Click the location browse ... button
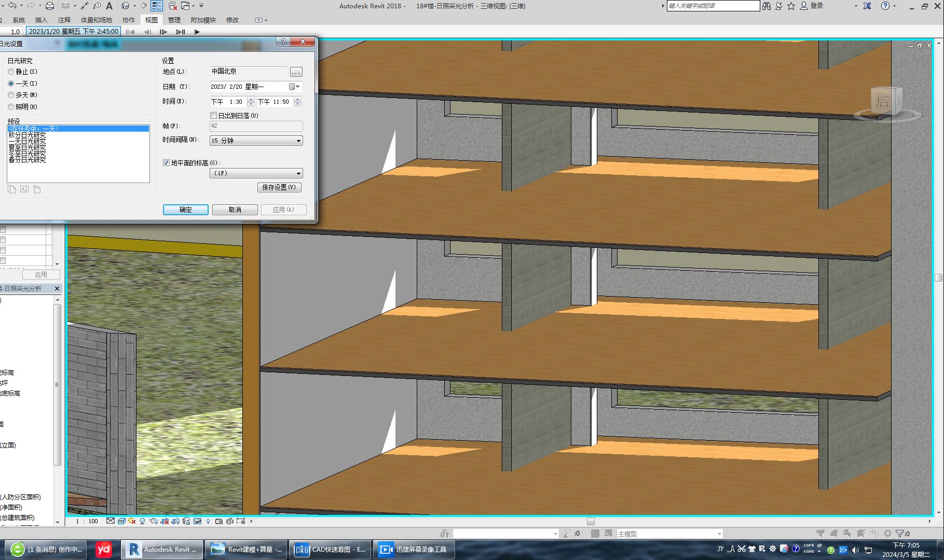Image resolution: width=944 pixels, height=560 pixels. click(x=296, y=72)
